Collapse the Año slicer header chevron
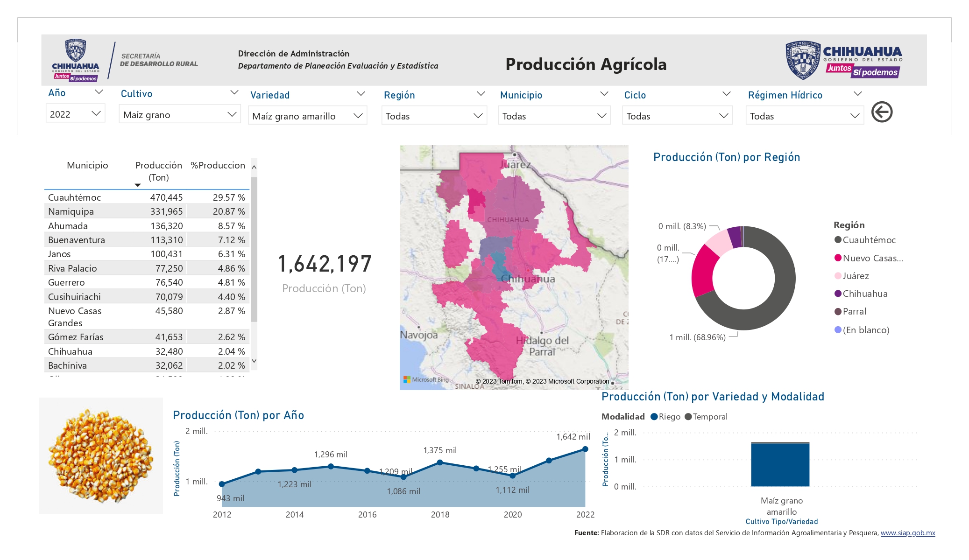The width and height of the screenshot is (969, 560). pos(99,92)
